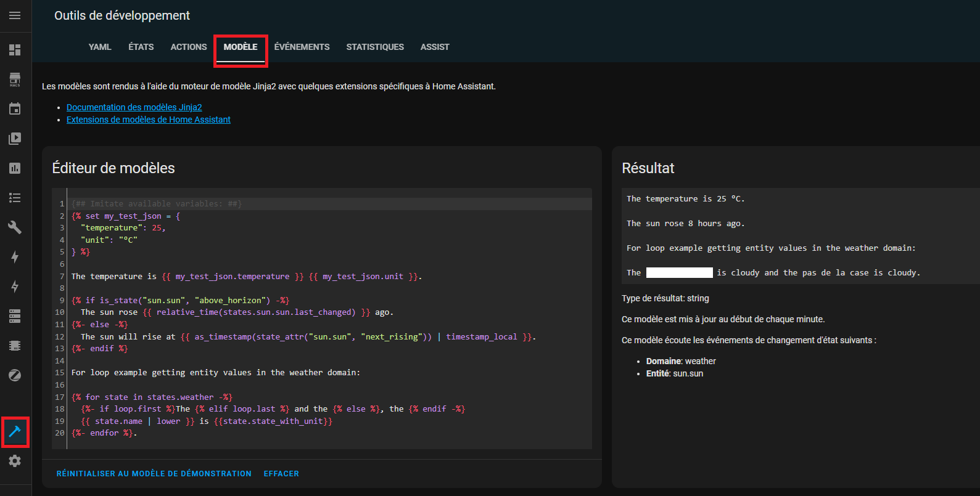Select the Statistiques tab

point(375,47)
